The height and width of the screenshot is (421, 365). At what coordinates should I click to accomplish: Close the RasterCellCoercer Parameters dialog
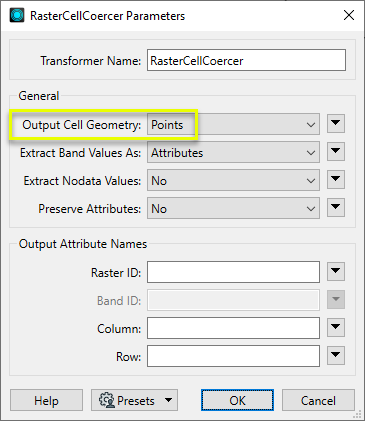(x=349, y=15)
